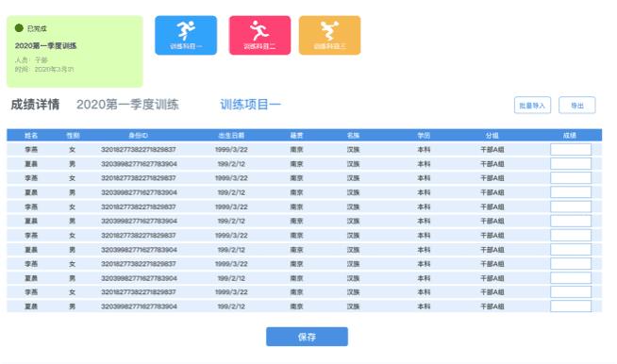The image size is (617, 364).
Task: Focus the 成绩 input in the first row
Action: [571, 150]
